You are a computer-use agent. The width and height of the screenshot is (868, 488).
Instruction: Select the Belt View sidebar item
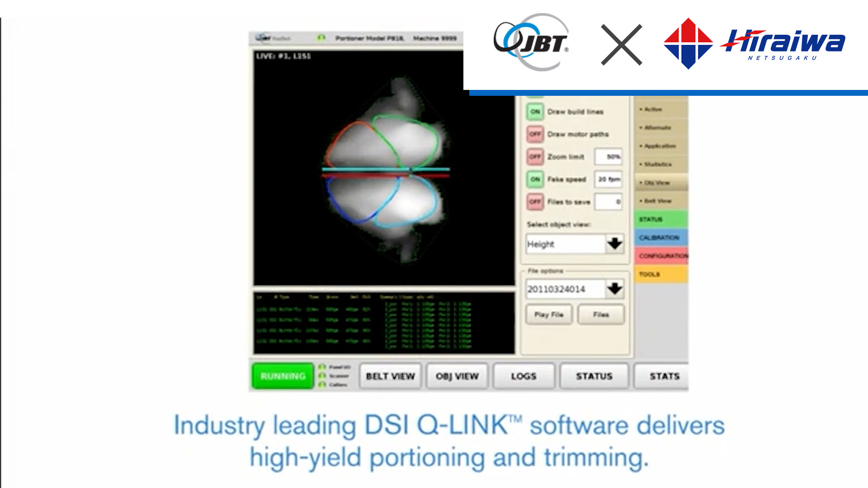[x=661, y=201]
